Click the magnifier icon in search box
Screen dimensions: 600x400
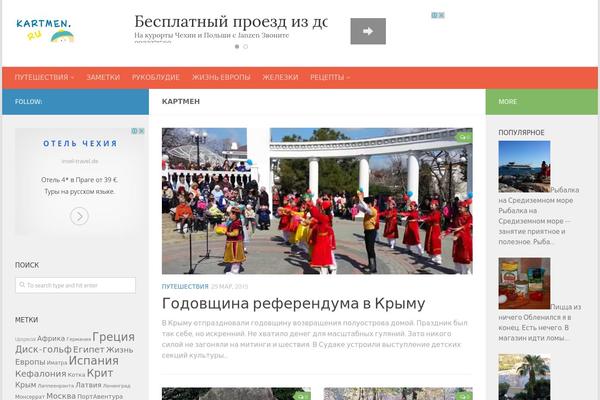click(22, 285)
